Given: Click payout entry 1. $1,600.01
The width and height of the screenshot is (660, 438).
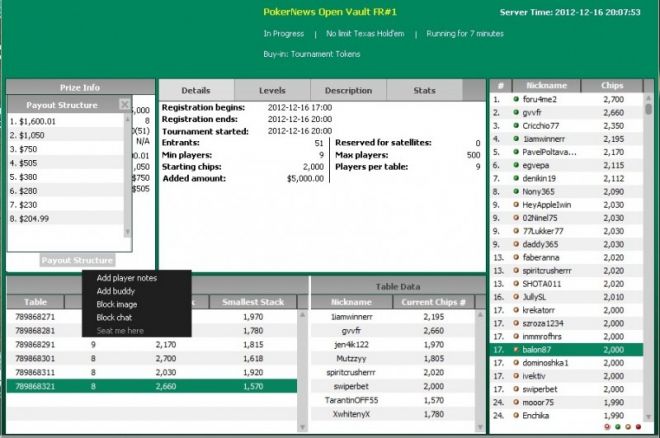Looking at the screenshot, I should (66, 121).
